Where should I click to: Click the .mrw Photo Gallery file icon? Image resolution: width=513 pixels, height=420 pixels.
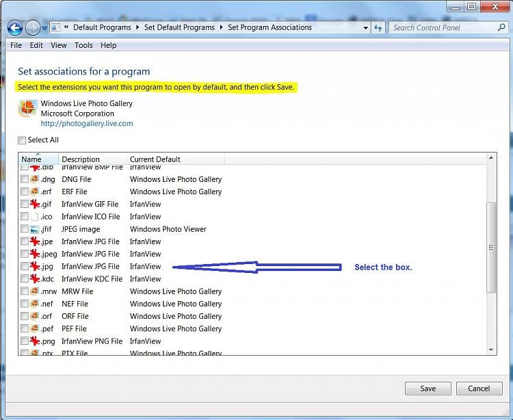click(35, 291)
